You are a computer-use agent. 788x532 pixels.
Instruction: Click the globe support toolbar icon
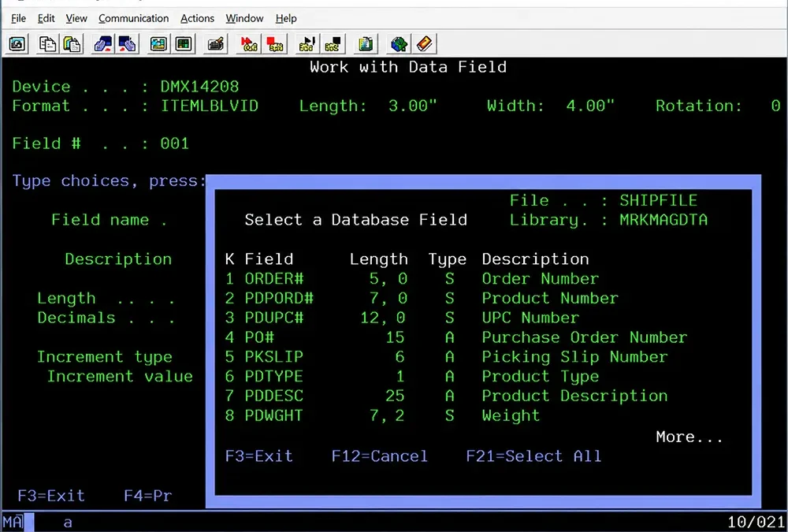[x=399, y=44]
